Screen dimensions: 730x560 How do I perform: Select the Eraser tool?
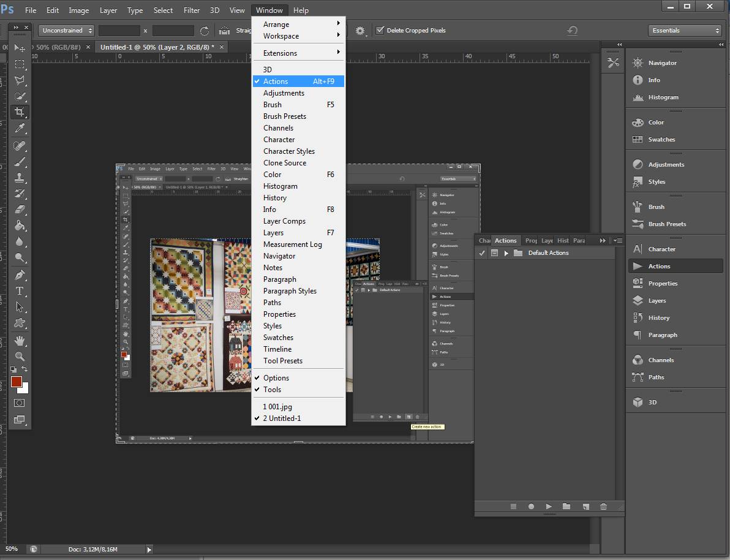point(20,210)
